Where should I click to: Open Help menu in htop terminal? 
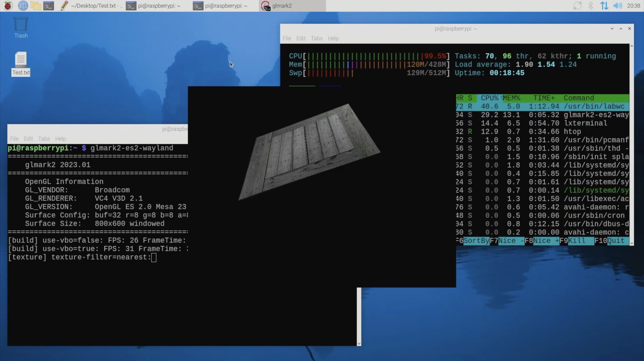click(333, 38)
